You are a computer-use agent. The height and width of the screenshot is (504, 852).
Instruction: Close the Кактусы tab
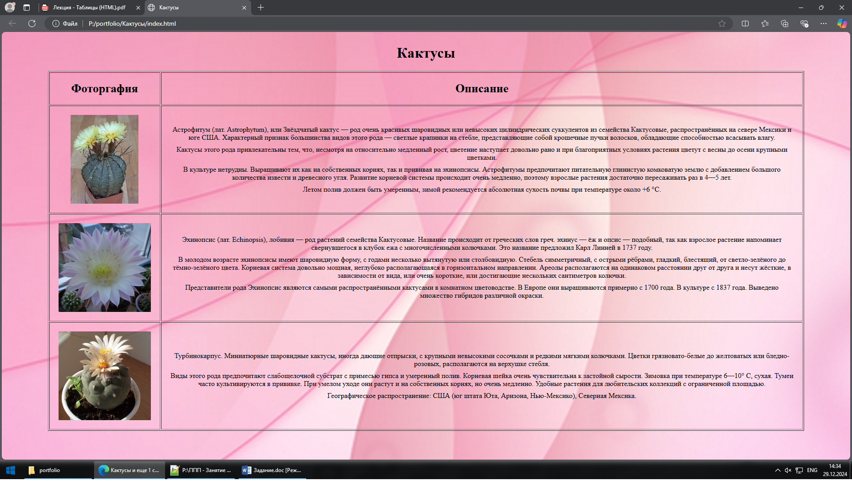tap(244, 8)
